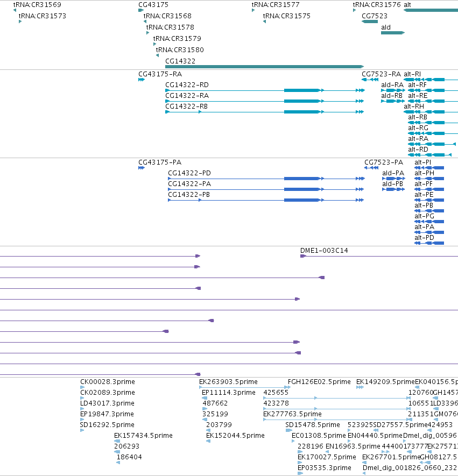458x476 pixels.
Task: Select protein CG14322-PD label
Action: pyautogui.click(x=189, y=173)
